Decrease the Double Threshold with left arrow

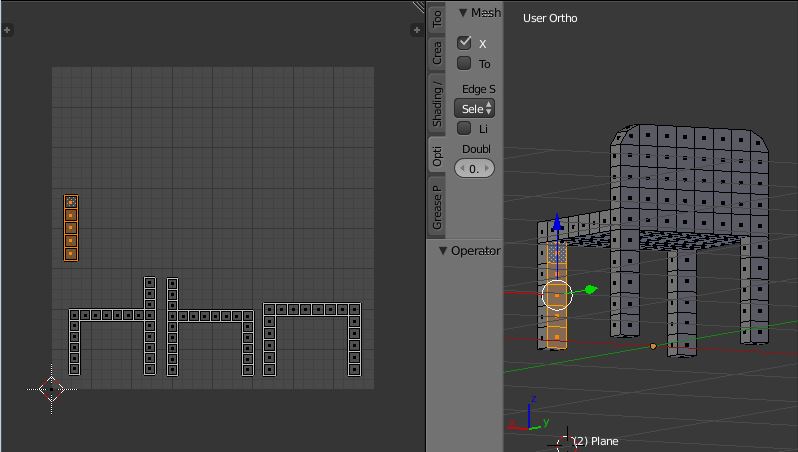click(462, 168)
